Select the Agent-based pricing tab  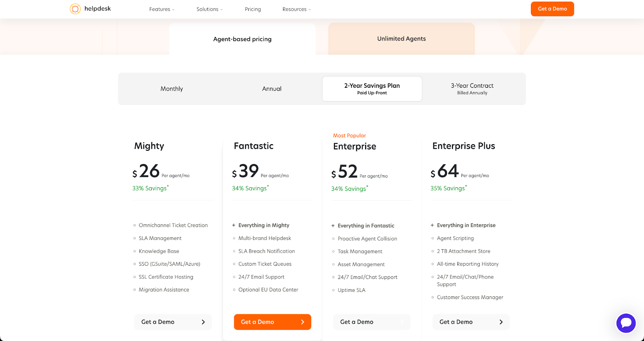[x=242, y=39]
